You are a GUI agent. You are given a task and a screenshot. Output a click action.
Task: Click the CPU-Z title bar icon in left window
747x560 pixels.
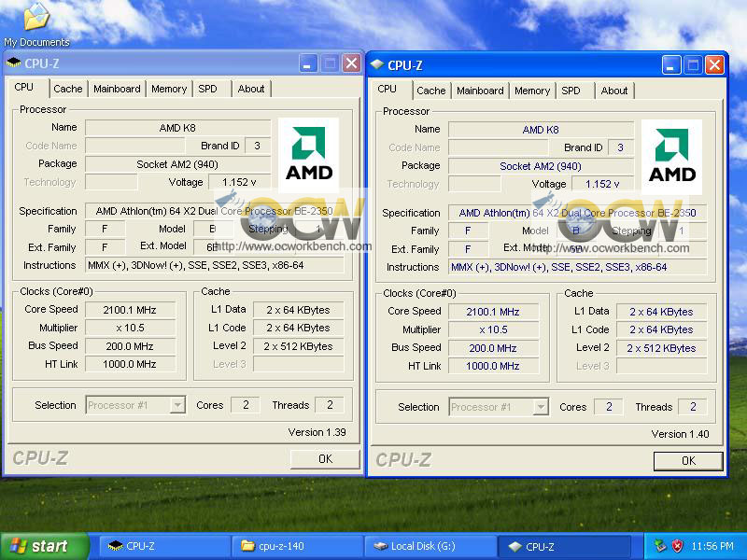[x=14, y=63]
